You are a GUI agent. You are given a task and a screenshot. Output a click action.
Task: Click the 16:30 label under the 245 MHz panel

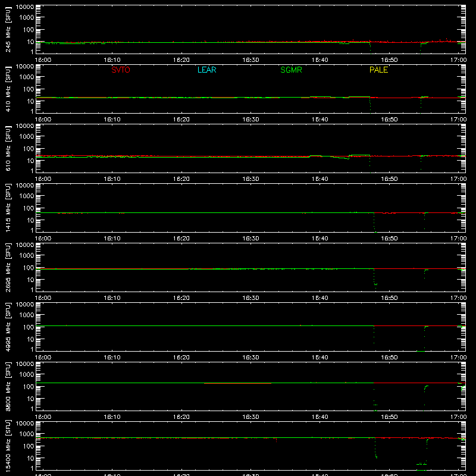(x=250, y=60)
